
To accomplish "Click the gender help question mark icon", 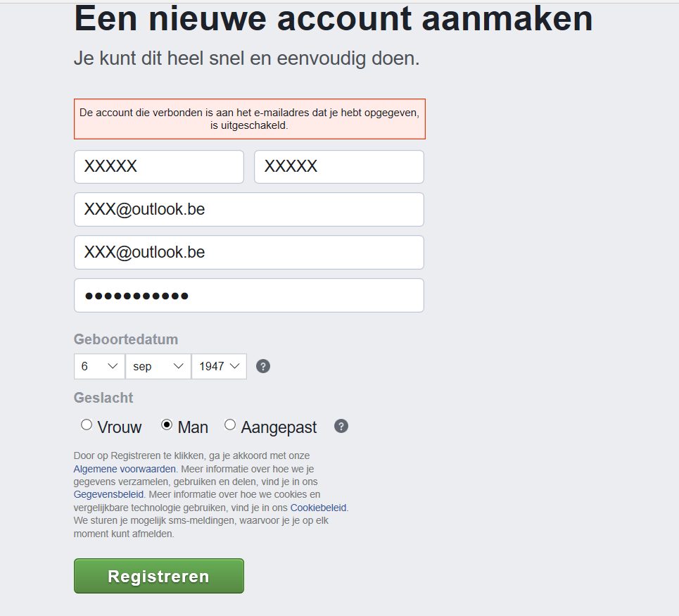I will 341,426.
